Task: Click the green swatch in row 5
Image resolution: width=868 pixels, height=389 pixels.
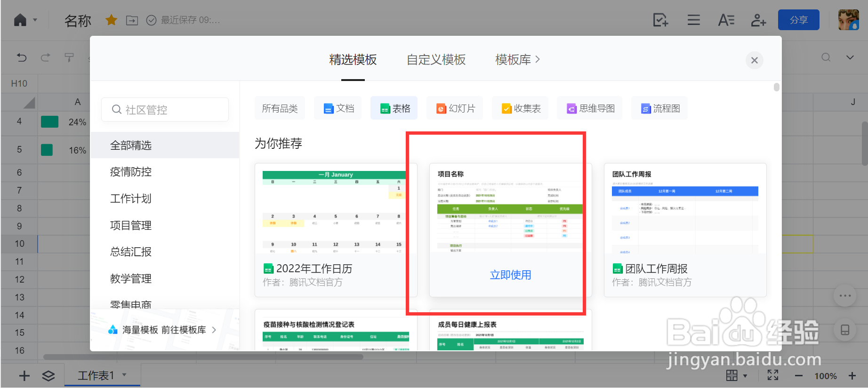Action: (47, 150)
